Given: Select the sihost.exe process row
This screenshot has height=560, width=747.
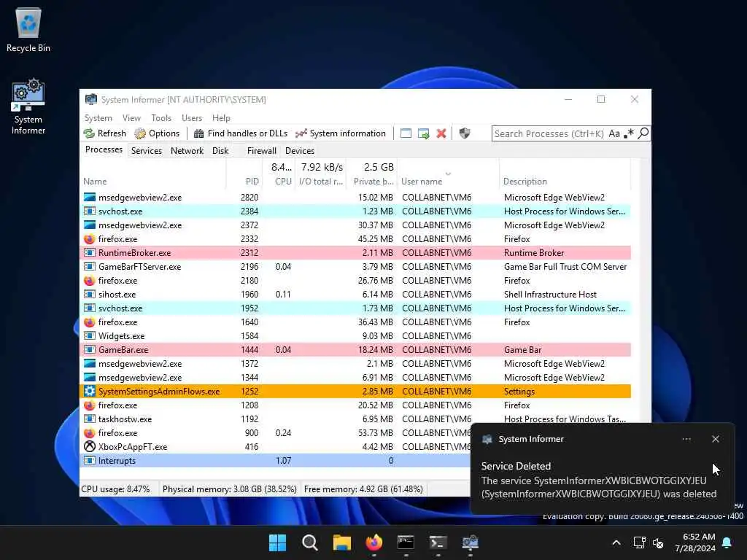Looking at the screenshot, I should point(355,295).
